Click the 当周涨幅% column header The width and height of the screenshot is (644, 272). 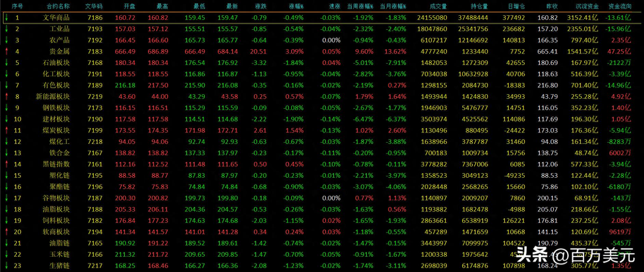point(360,6)
